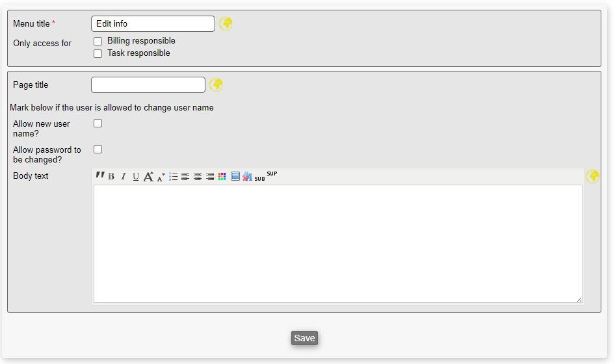Click the remove formatting icon
Screen dimensions: 615x364
pos(247,177)
